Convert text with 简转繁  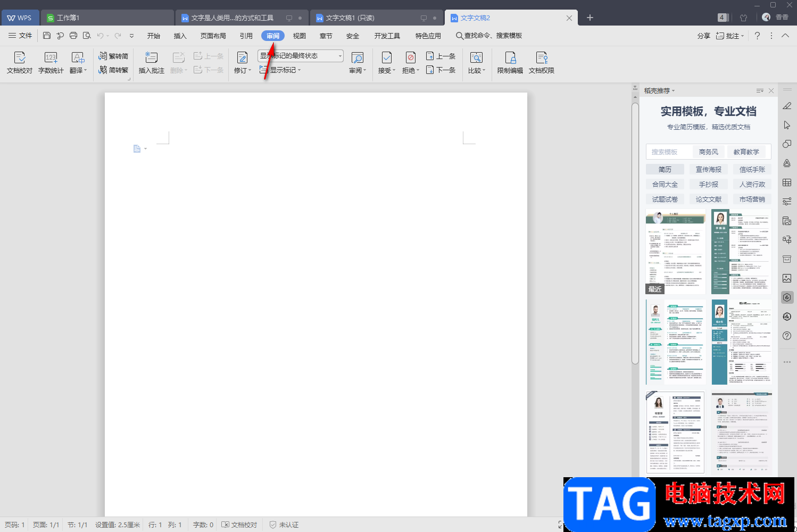click(x=113, y=70)
